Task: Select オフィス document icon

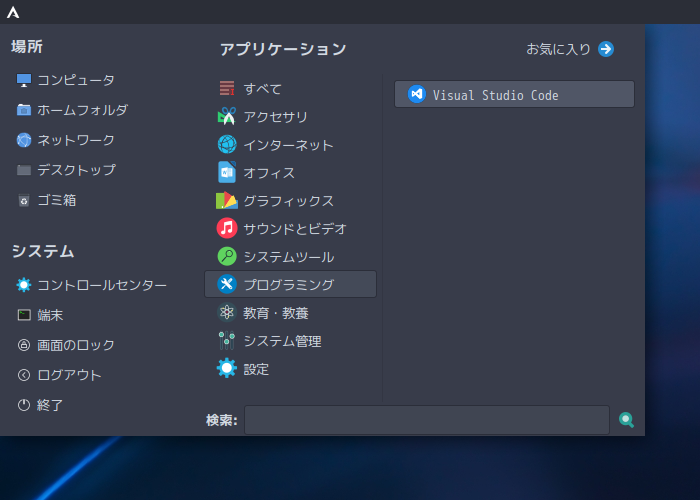Action: (227, 172)
